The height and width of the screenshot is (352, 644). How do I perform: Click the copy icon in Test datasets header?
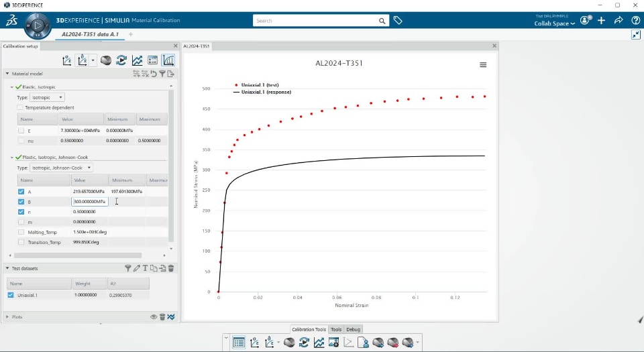154,268
